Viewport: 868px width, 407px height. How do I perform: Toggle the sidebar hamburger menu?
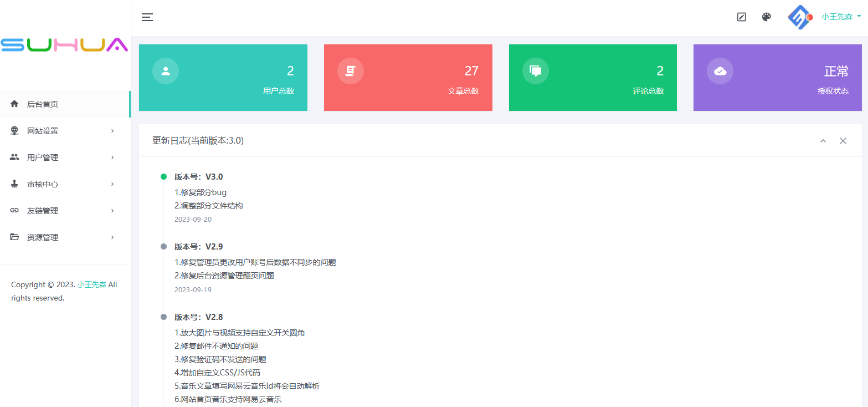click(x=147, y=17)
